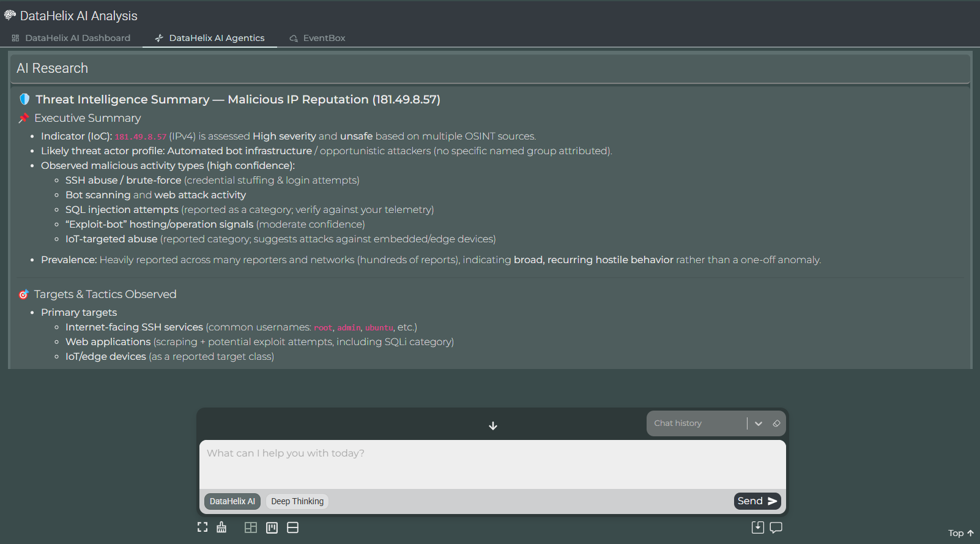The image size is (980, 544).
Task: Click the IoC value 181.49.8.57
Action: tap(141, 137)
